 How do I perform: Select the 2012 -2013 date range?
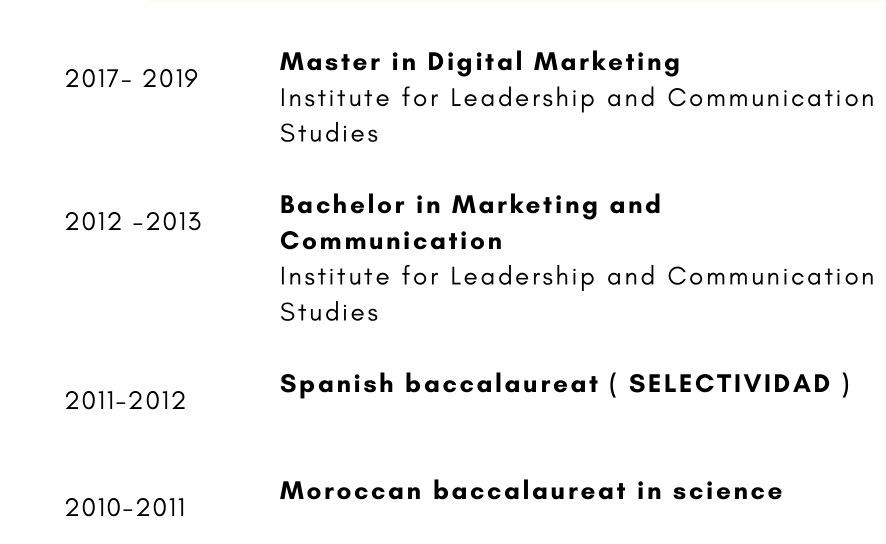[x=133, y=222]
